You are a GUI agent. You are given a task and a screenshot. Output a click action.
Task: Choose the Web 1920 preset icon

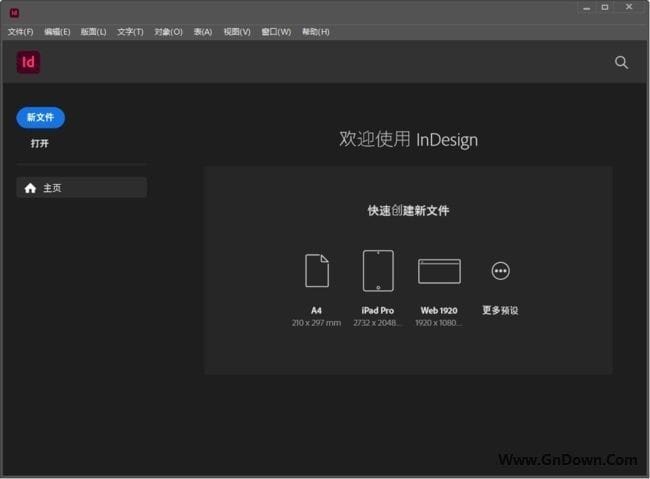439,271
